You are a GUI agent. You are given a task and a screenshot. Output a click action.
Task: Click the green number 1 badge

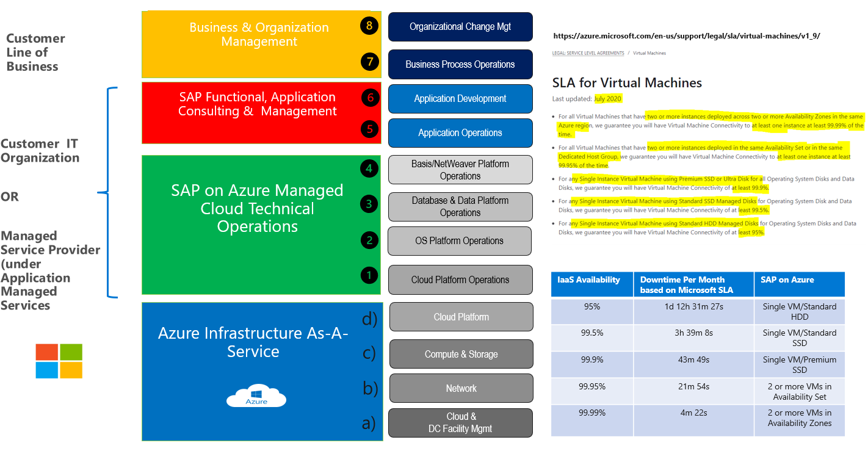point(369,275)
